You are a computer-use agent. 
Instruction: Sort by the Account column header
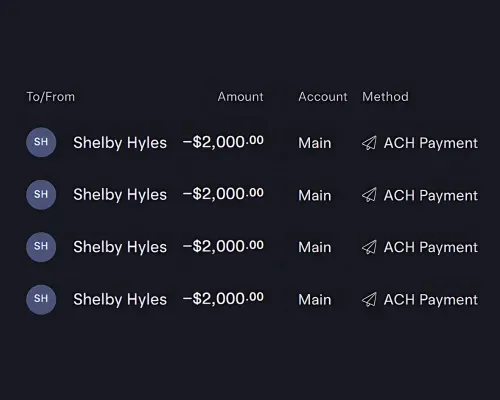(x=323, y=97)
